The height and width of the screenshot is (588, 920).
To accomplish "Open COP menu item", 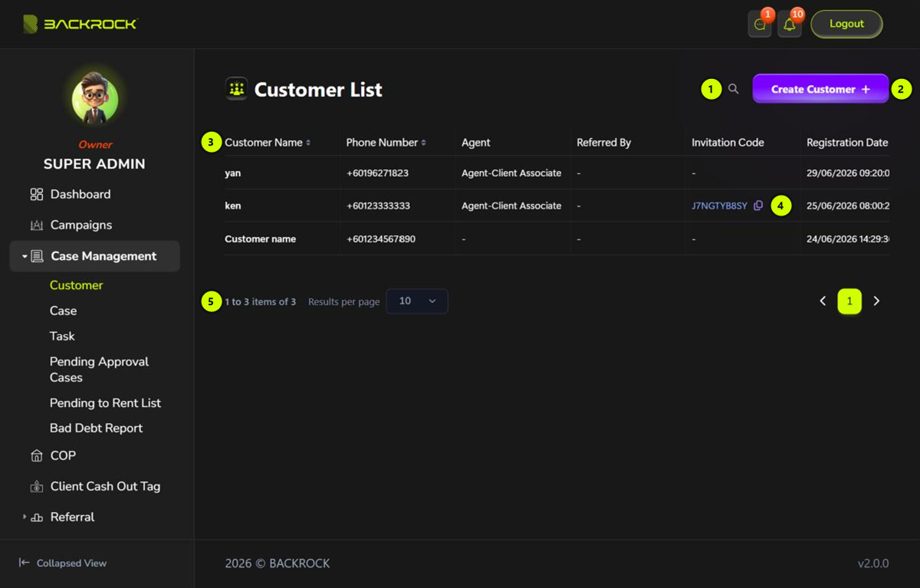I will [63, 455].
